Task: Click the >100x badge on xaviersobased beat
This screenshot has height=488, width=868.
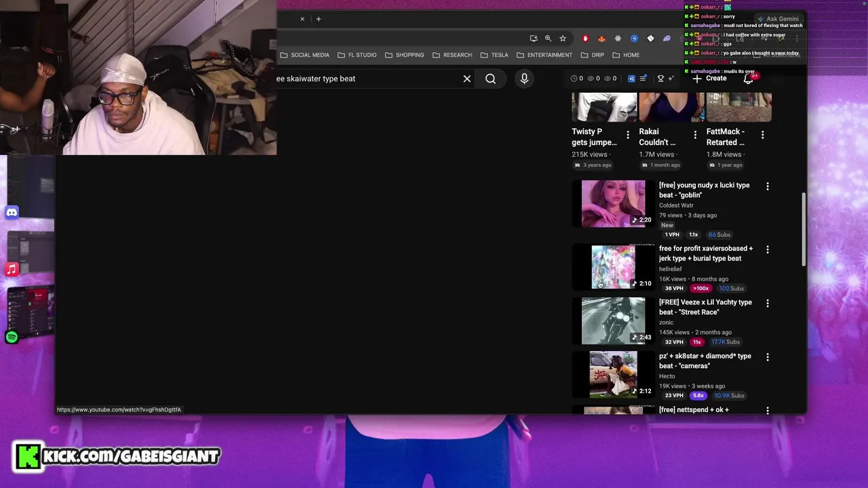Action: pos(701,289)
